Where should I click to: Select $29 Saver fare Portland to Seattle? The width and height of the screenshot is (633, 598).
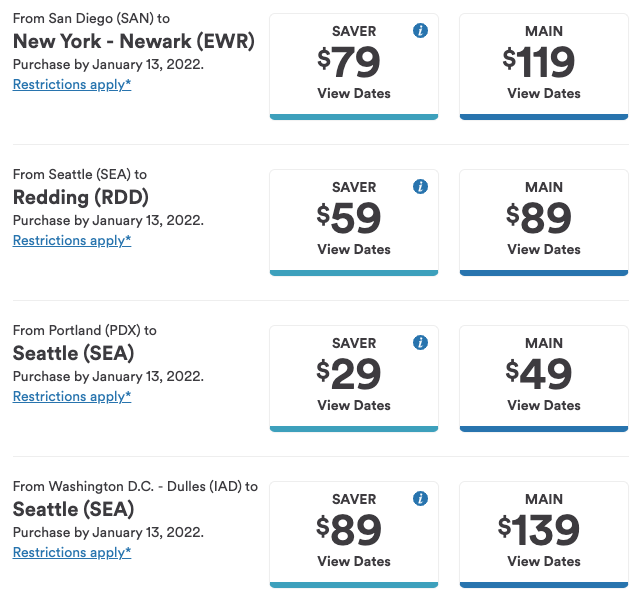(354, 378)
